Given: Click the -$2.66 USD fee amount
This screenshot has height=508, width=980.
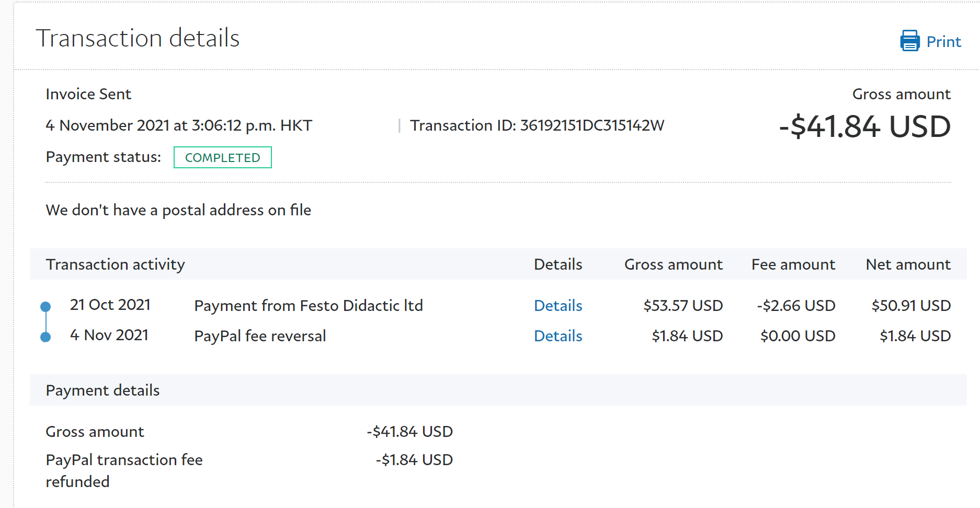Looking at the screenshot, I should click(x=796, y=306).
